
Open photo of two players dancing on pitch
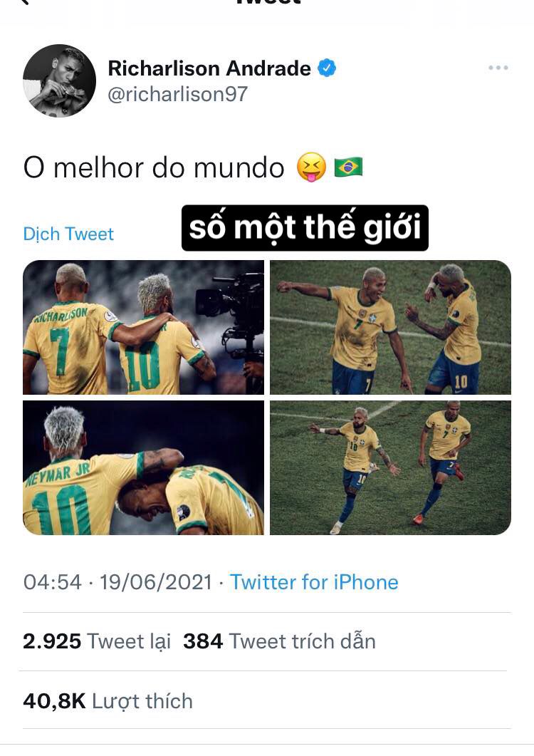click(390, 327)
